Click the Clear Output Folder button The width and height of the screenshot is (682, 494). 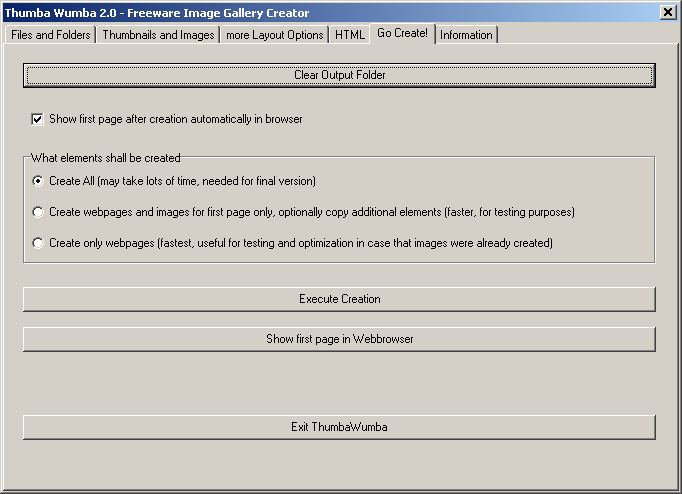[339, 75]
